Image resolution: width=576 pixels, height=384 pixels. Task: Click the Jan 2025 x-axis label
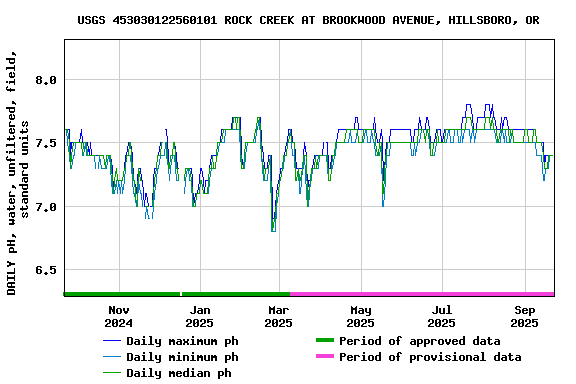[x=199, y=317]
